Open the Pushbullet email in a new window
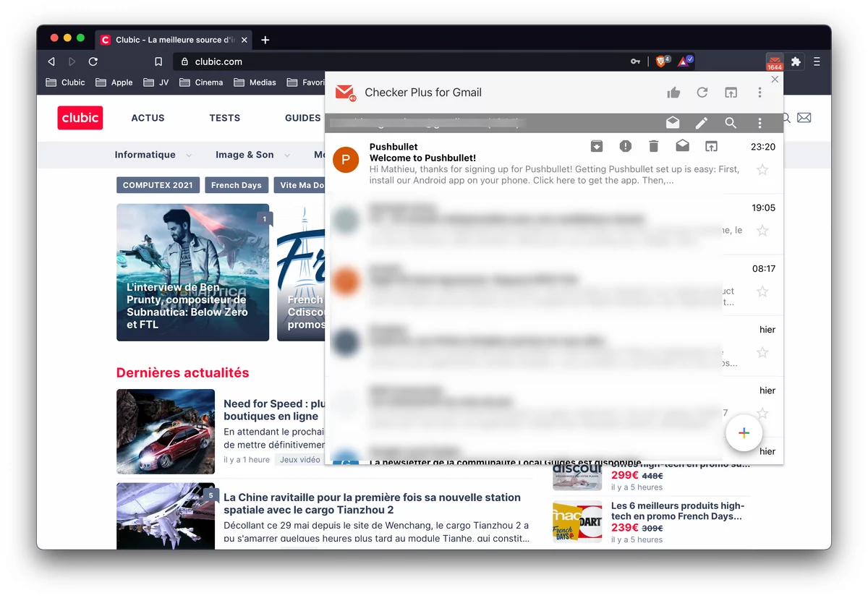Image resolution: width=868 pixels, height=598 pixels. 711,147
